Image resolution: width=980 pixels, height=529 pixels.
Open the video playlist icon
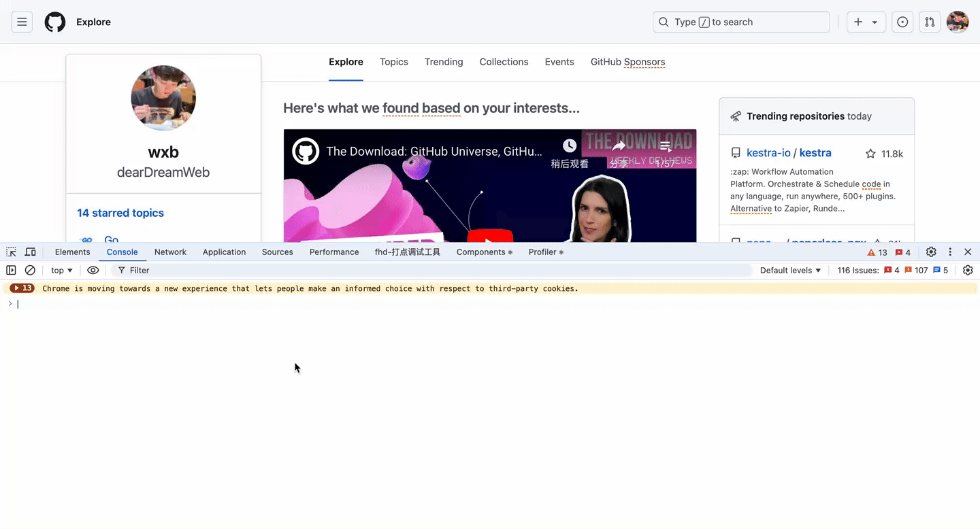(x=666, y=146)
